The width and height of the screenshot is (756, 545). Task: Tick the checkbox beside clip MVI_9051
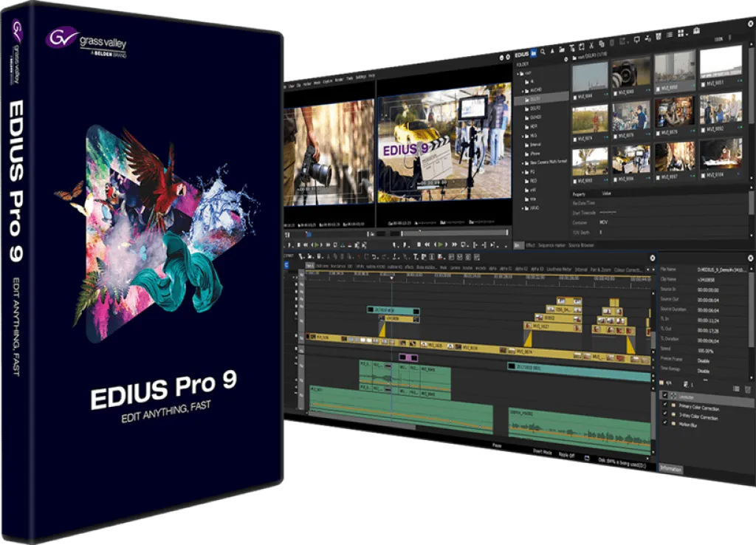pyautogui.click(x=704, y=83)
